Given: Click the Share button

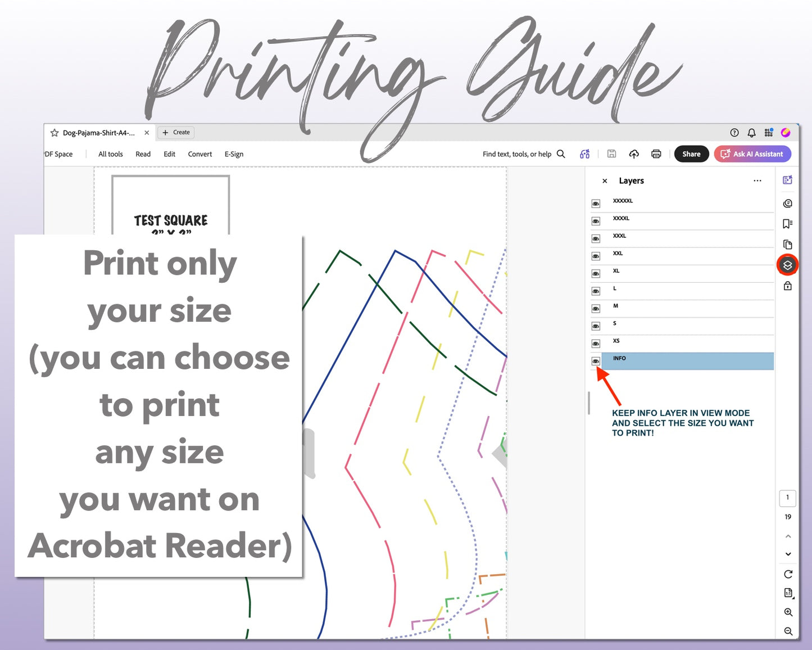Looking at the screenshot, I should pyautogui.click(x=691, y=154).
